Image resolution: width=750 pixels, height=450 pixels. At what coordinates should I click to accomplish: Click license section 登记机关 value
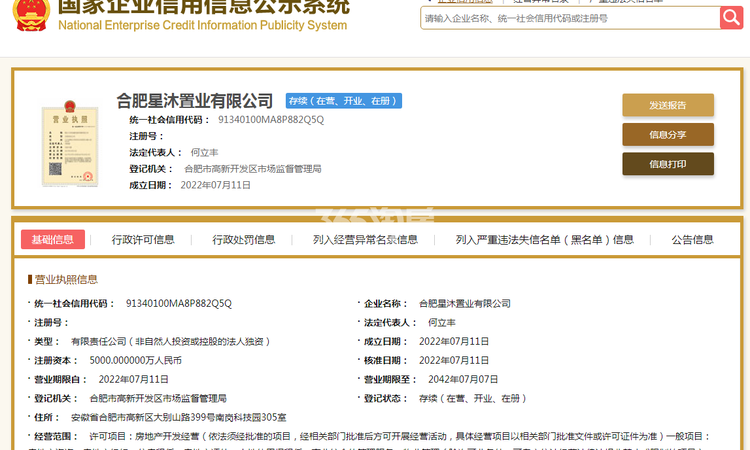[x=158, y=398]
